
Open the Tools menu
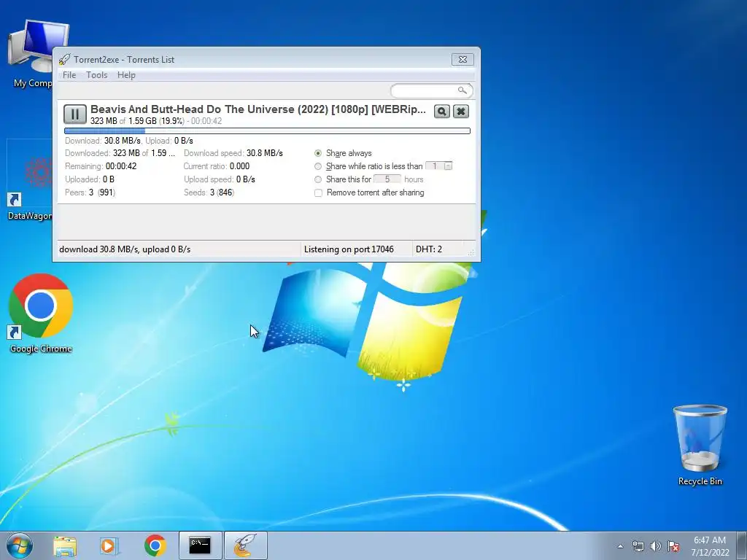[x=97, y=75]
